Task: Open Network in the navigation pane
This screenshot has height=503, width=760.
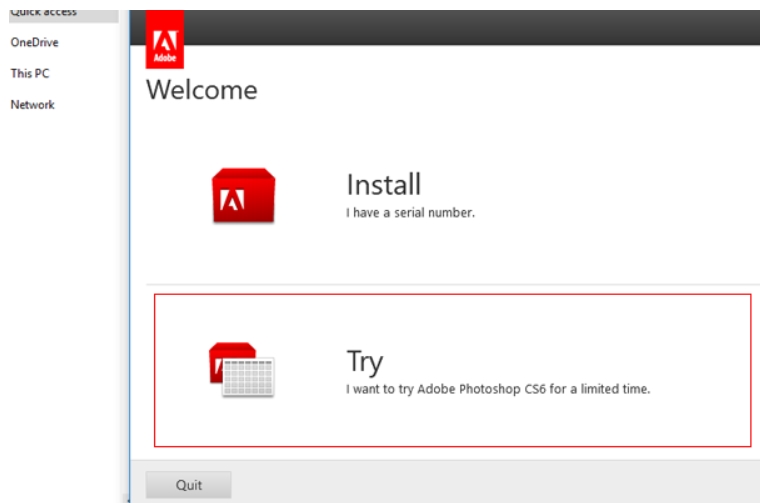Action: coord(32,105)
